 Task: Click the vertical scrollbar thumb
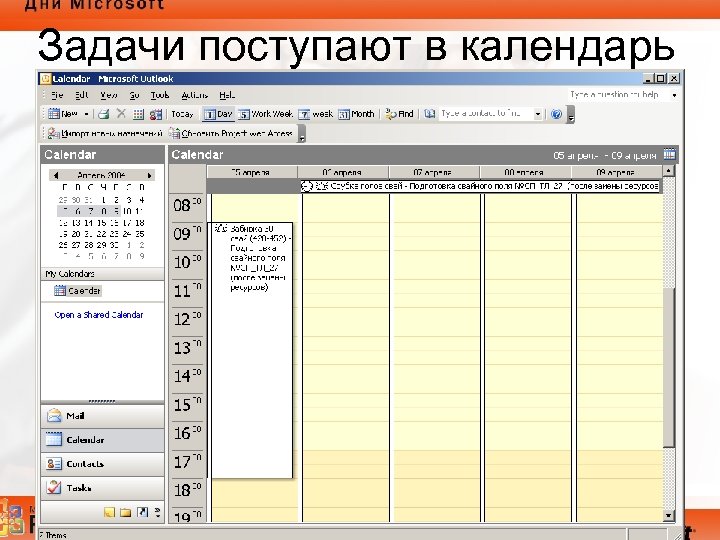tap(669, 367)
